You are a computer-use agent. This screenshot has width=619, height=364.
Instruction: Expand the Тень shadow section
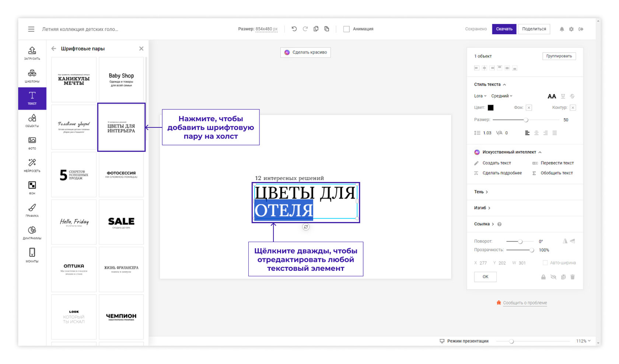point(481,192)
